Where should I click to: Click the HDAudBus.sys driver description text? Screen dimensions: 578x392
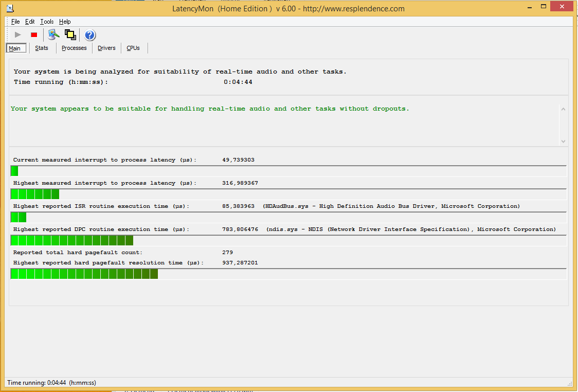(391, 206)
